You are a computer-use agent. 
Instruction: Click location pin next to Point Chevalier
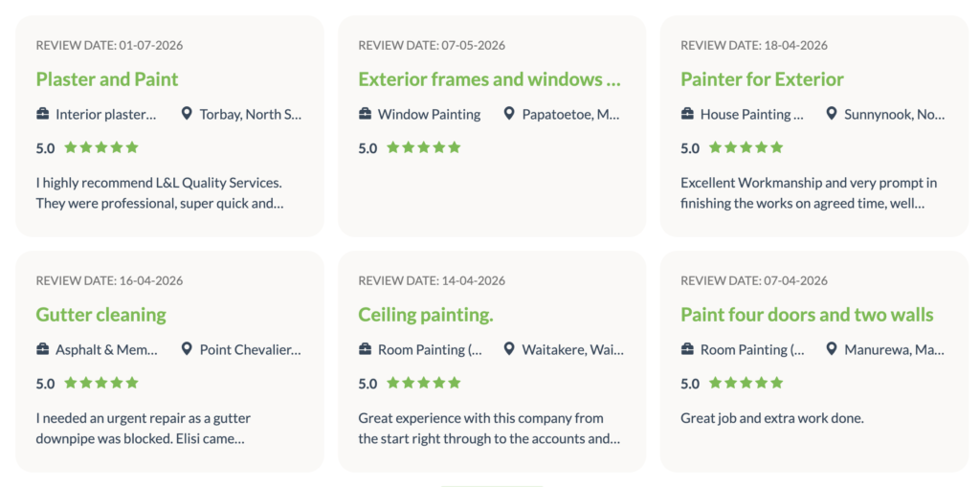(187, 349)
